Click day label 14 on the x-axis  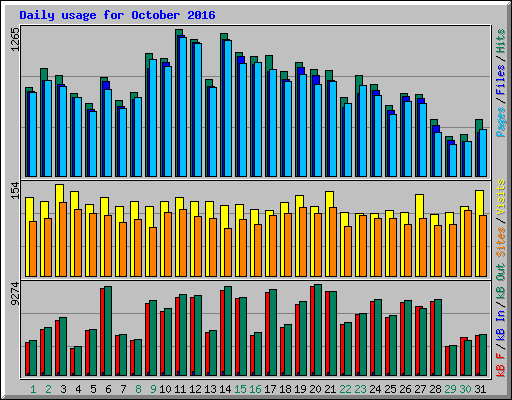point(225,389)
